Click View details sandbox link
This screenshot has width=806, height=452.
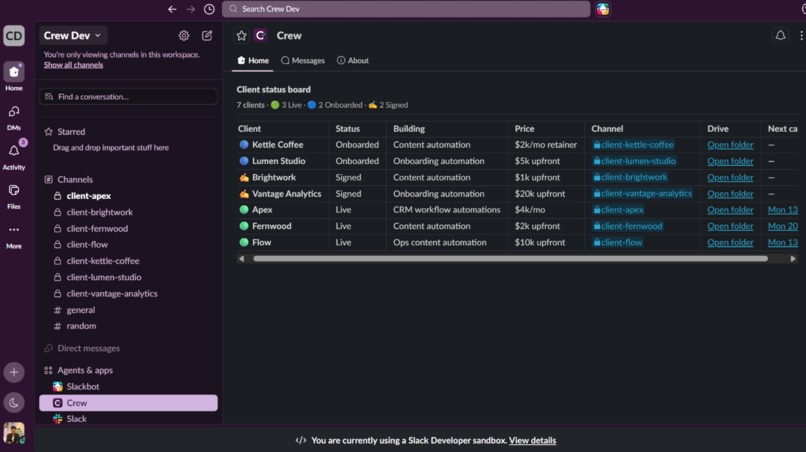[x=532, y=441]
